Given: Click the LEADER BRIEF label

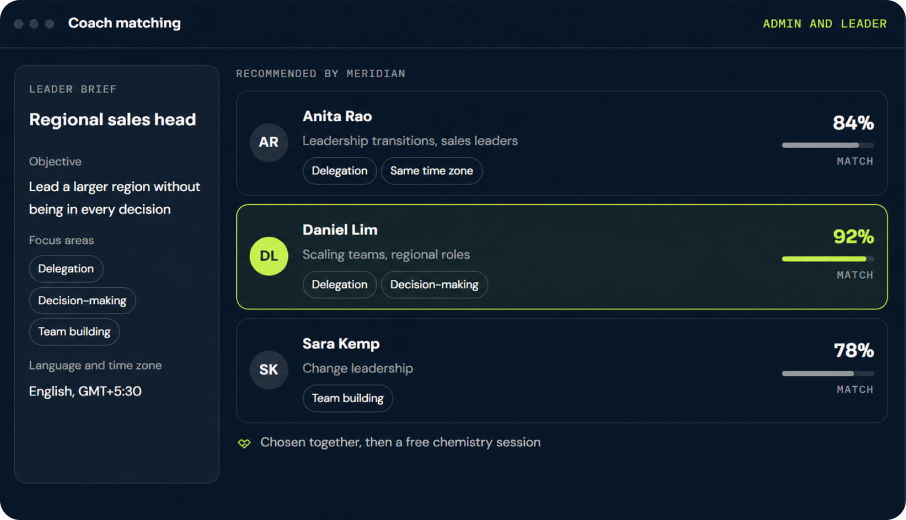Looking at the screenshot, I should (x=73, y=90).
